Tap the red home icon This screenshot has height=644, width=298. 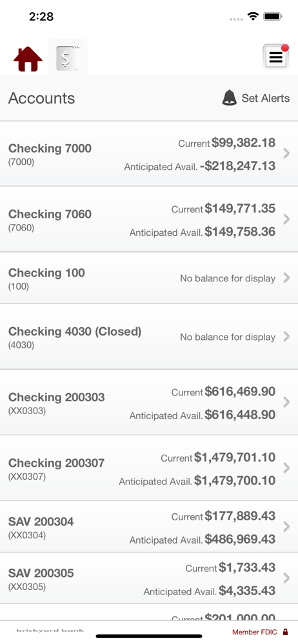(28, 59)
